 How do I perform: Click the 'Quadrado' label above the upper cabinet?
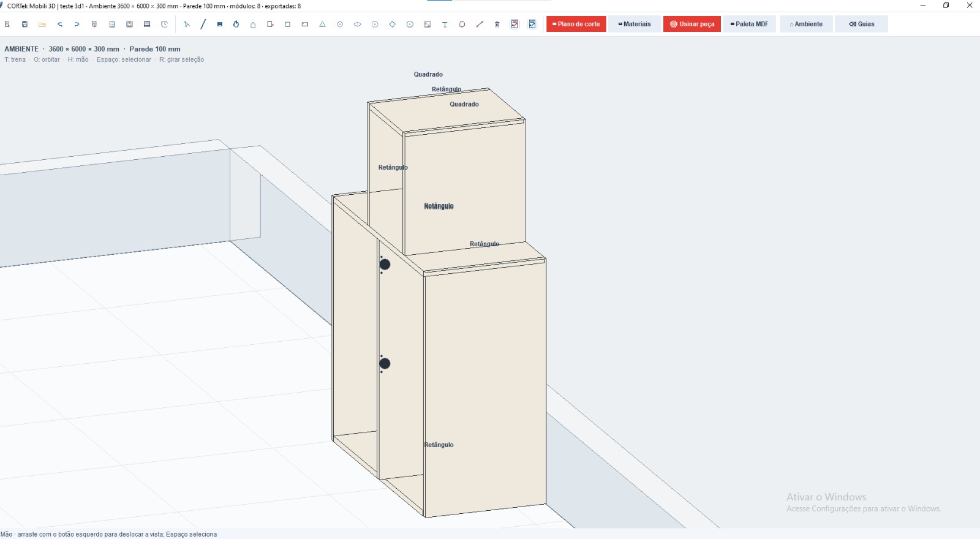point(428,74)
